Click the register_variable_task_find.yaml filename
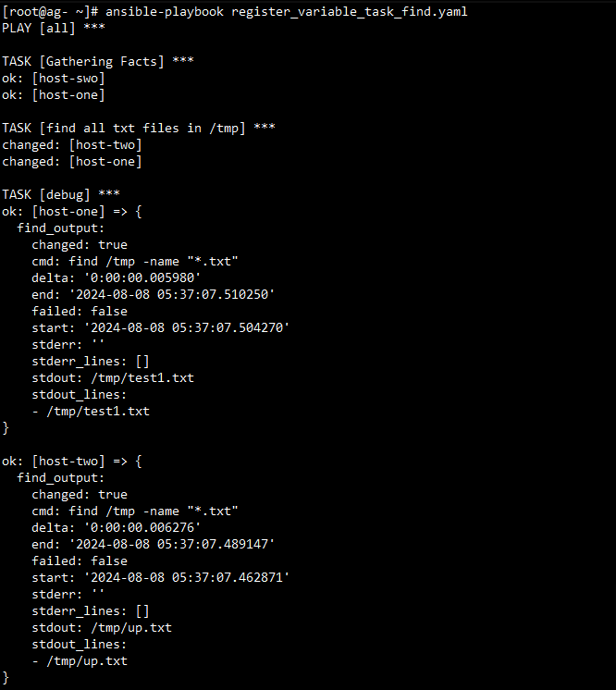Viewport: 616px width, 690px height. click(350, 12)
